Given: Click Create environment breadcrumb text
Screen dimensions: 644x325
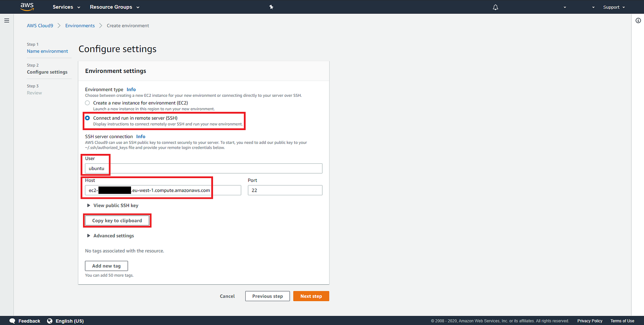Looking at the screenshot, I should click(128, 26).
